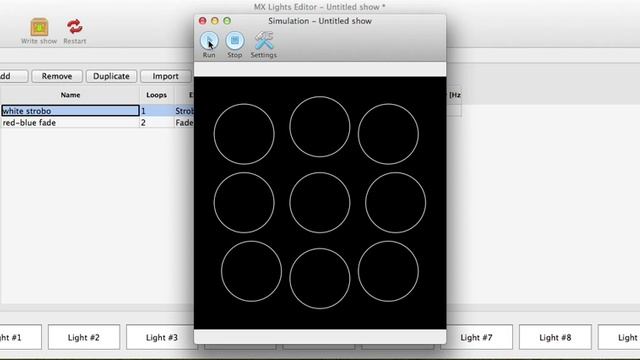Click the top-center simulated light circle
Viewport: 640px width, 360px height.
[x=320, y=127]
